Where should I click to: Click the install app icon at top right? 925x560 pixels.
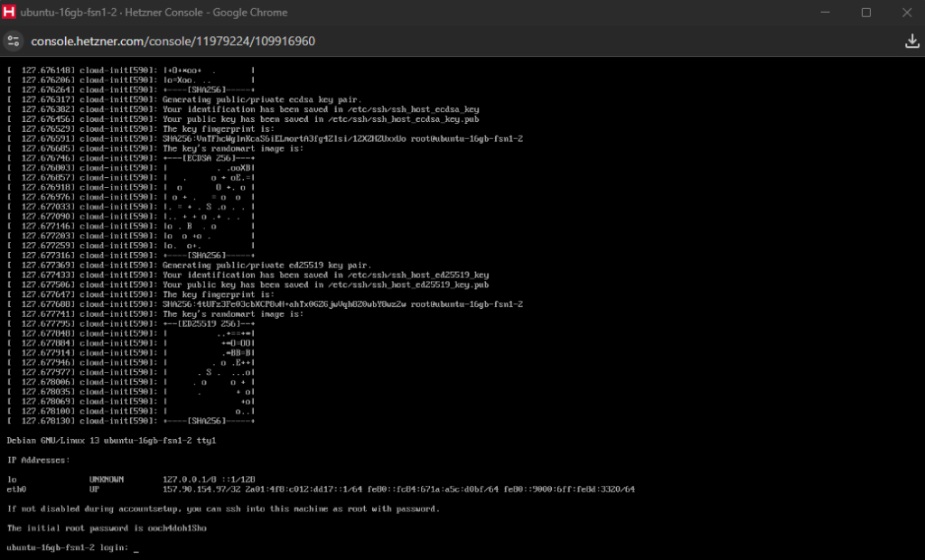[x=911, y=42]
